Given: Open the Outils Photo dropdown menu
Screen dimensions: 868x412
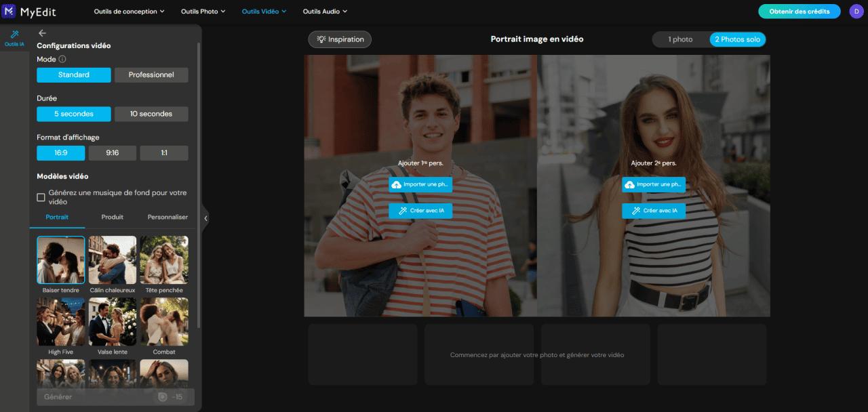Looking at the screenshot, I should pos(203,12).
